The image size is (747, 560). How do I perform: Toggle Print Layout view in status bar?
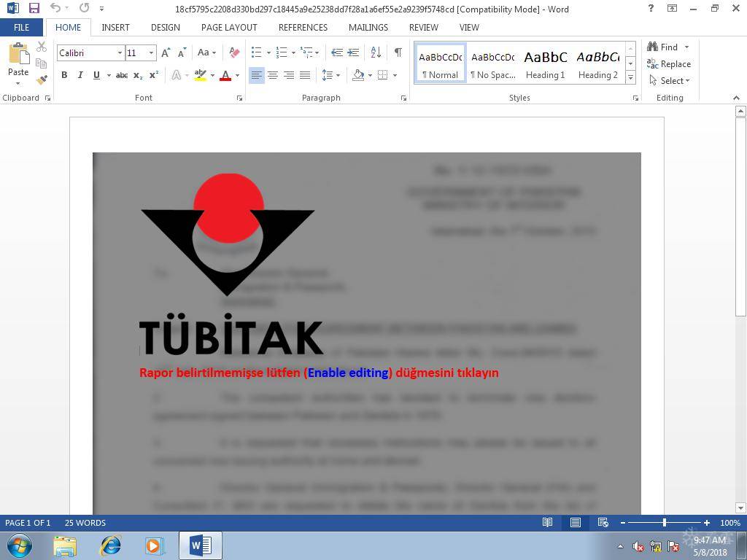pyautogui.click(x=575, y=522)
